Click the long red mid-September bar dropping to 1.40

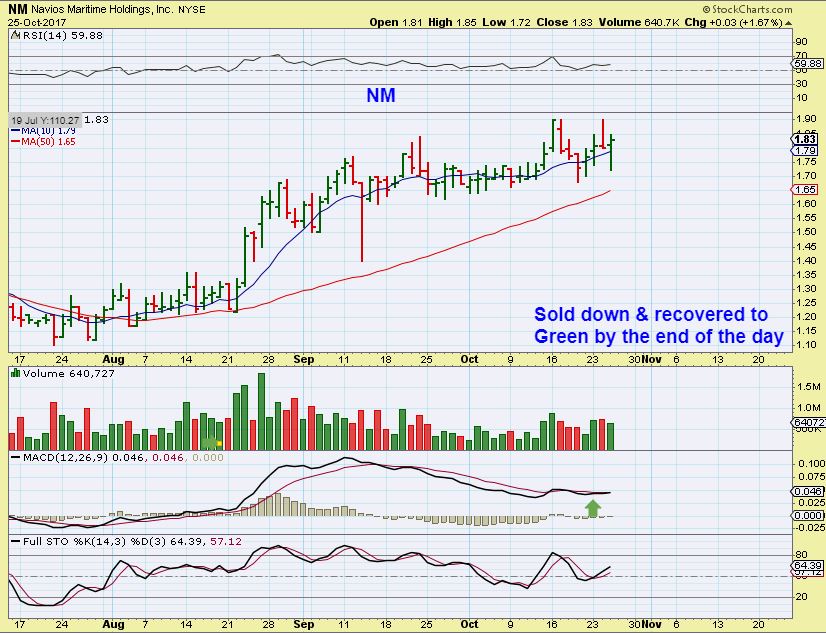(362, 221)
